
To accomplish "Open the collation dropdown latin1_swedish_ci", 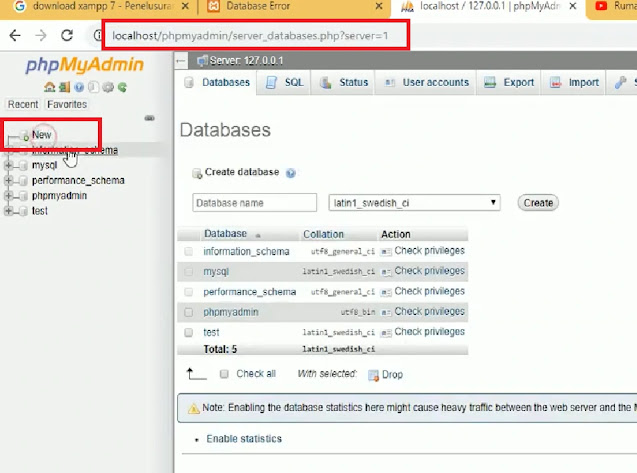I will pyautogui.click(x=414, y=203).
